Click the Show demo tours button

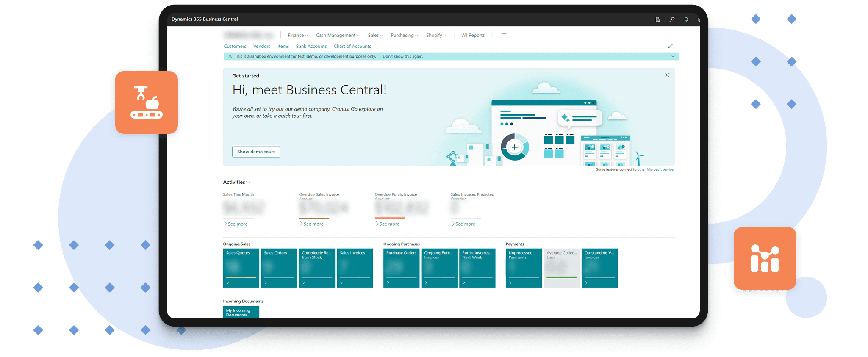point(256,152)
